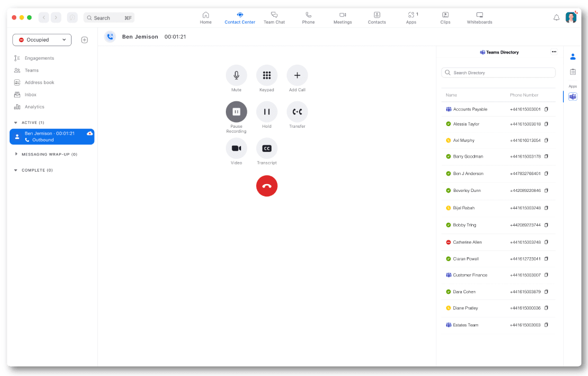Screen dimensions: 588x376
Task: Transfer the current call
Action: coord(297,111)
